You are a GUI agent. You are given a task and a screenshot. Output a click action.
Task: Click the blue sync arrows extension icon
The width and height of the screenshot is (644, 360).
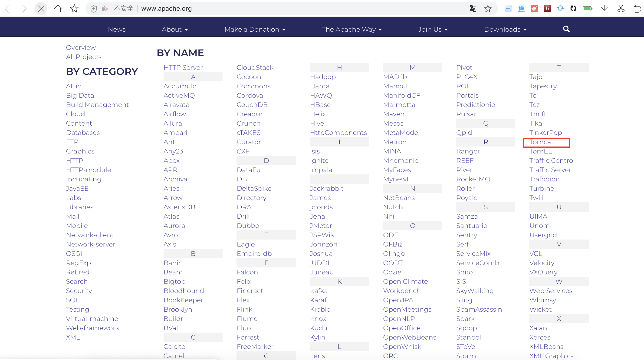click(560, 9)
